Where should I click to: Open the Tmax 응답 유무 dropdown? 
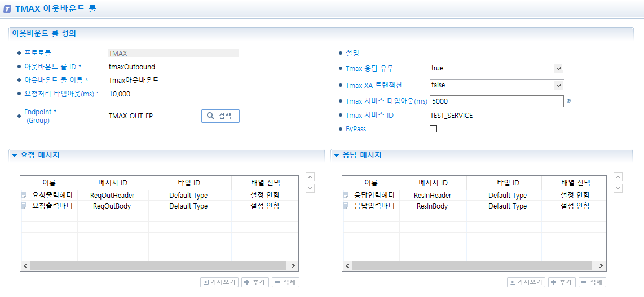(558, 69)
